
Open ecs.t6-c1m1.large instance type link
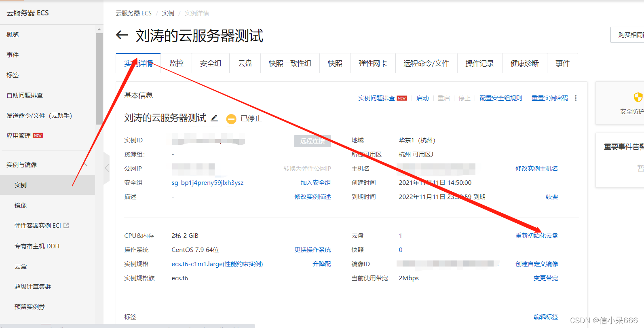click(217, 264)
